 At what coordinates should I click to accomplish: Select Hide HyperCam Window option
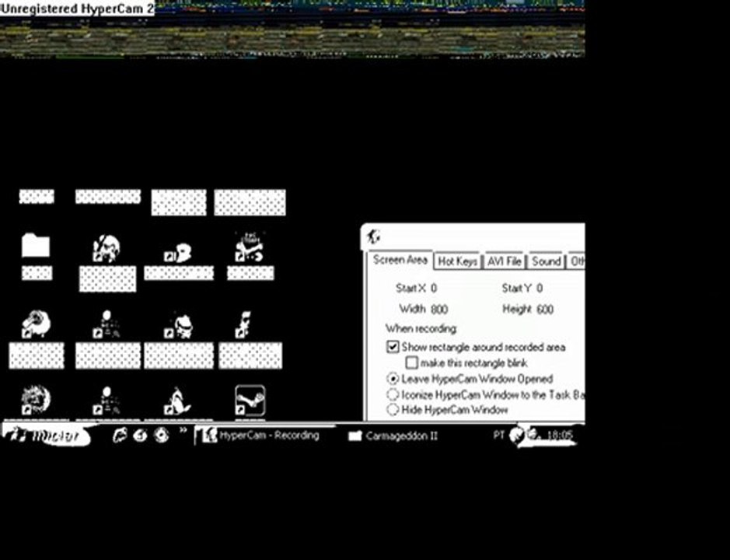point(393,410)
